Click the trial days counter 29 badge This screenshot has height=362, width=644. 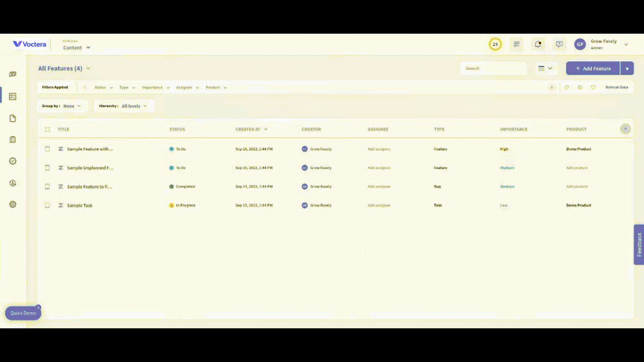pos(495,44)
